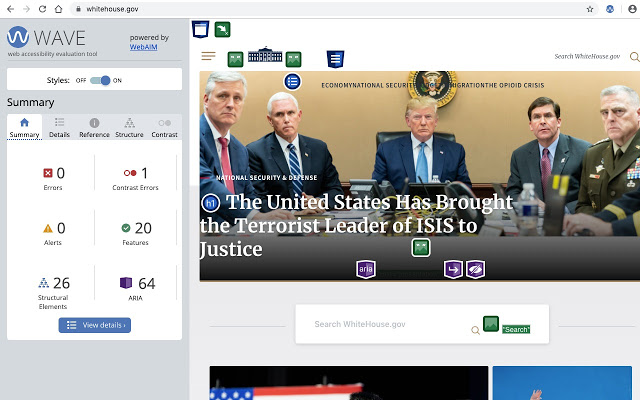
Task: Open the hamburger menu on the White House site
Action: point(208,58)
